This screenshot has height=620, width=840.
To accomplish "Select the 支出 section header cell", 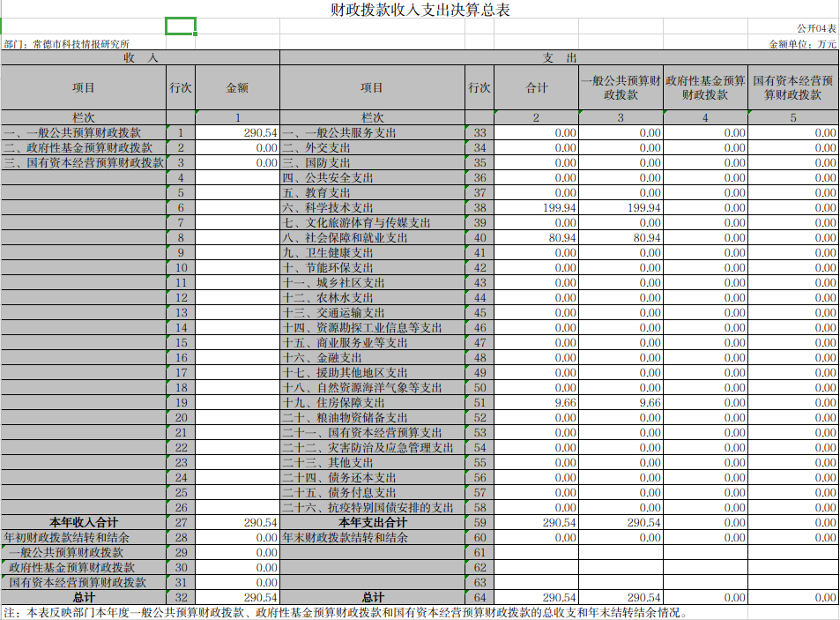I will coord(559,57).
